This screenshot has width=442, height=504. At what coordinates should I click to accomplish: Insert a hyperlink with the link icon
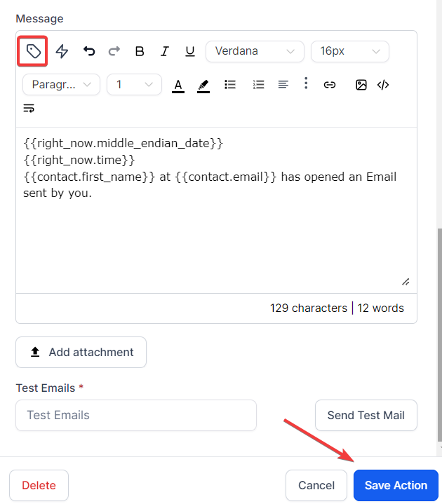click(330, 85)
